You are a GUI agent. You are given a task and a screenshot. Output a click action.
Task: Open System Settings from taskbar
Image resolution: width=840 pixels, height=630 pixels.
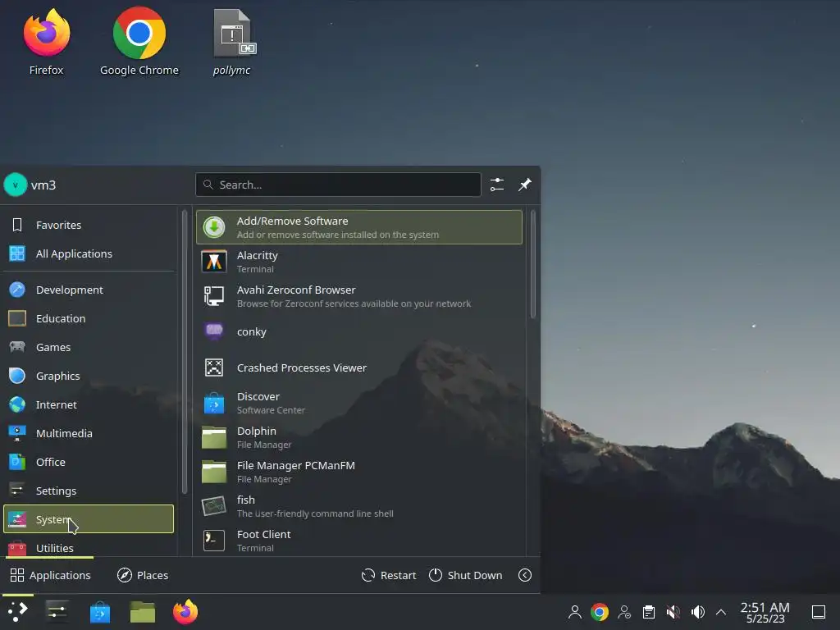click(x=57, y=612)
